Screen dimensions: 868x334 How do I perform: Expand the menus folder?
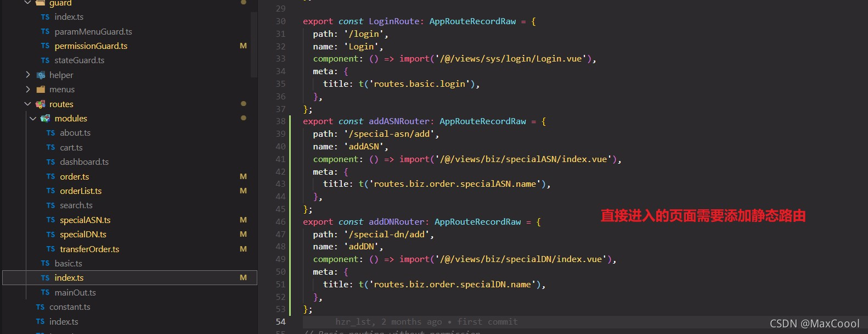pyautogui.click(x=27, y=89)
